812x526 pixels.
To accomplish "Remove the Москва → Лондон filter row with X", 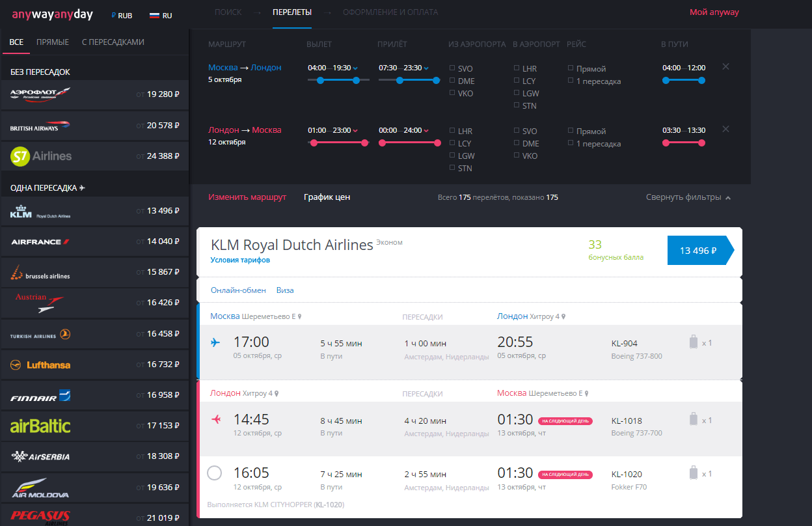I will [725, 66].
